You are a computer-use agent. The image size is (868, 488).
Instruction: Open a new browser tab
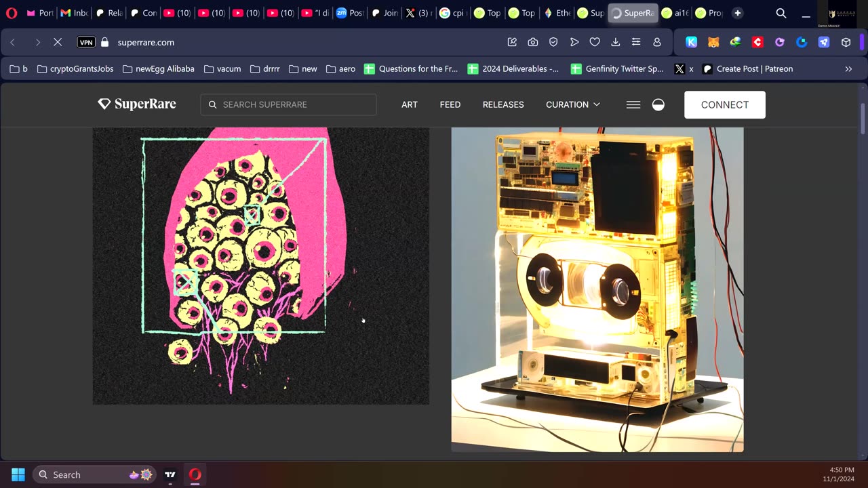point(738,13)
